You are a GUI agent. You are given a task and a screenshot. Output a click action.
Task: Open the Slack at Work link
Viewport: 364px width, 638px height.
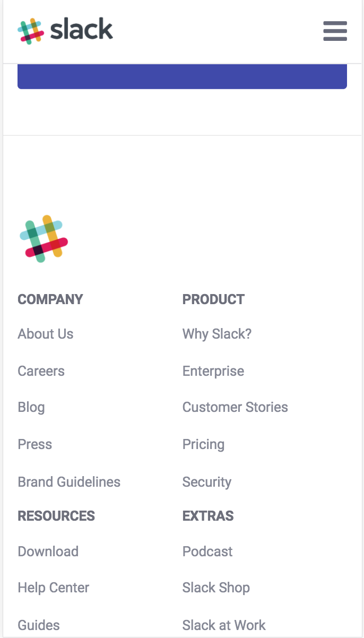coord(224,625)
